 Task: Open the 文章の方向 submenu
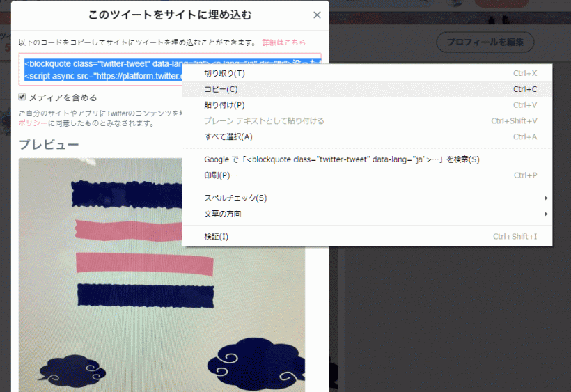(223, 214)
